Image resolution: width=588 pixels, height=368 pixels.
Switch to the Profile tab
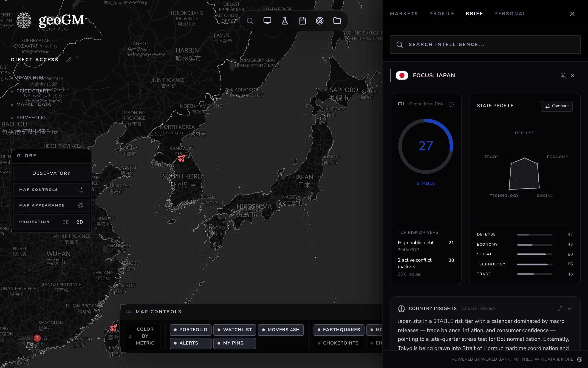coord(442,14)
